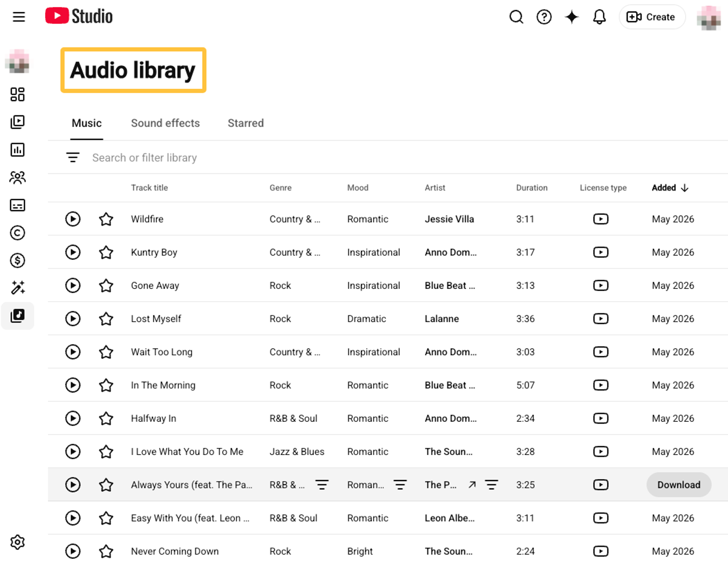The image size is (728, 562).
Task: Click the library filter icon
Action: [73, 157]
